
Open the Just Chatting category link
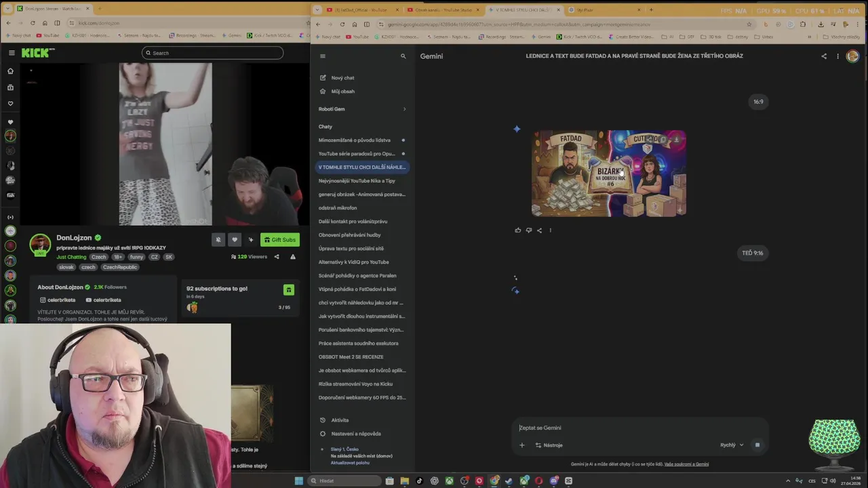[x=71, y=257]
